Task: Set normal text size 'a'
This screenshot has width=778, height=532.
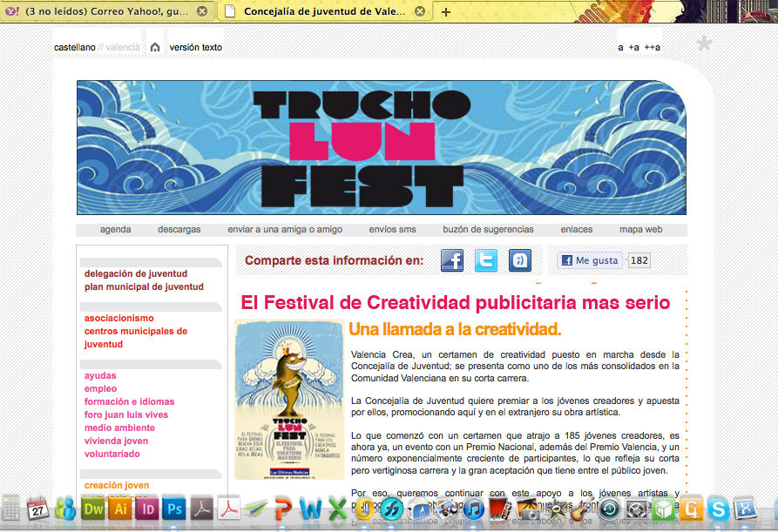Action: [620, 48]
